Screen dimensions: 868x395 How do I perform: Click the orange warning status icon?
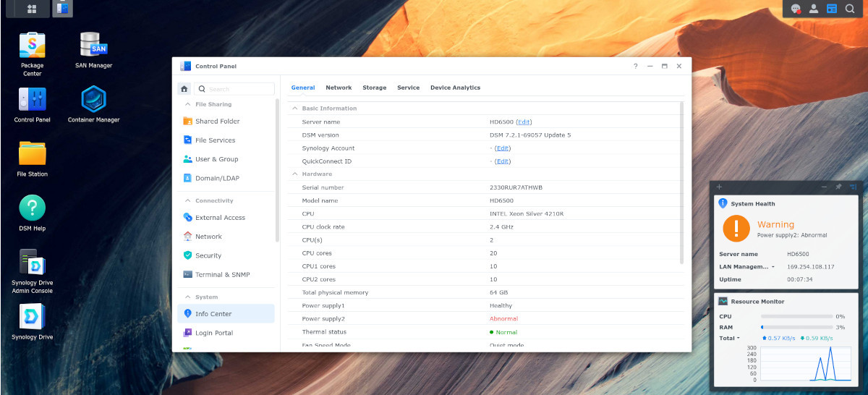point(736,229)
